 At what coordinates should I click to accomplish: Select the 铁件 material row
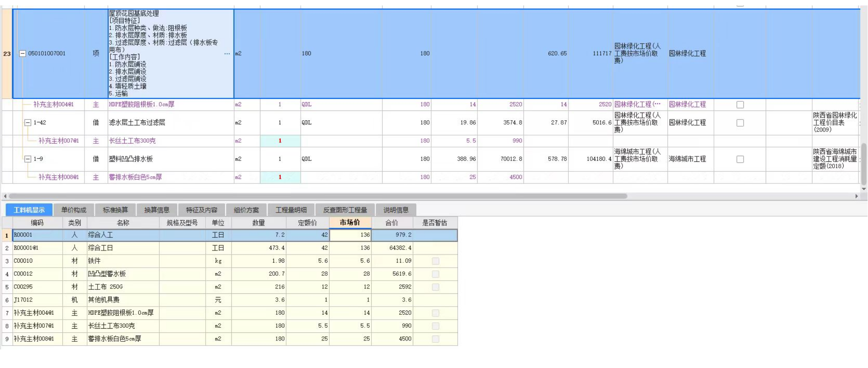pyautogui.click(x=230, y=261)
